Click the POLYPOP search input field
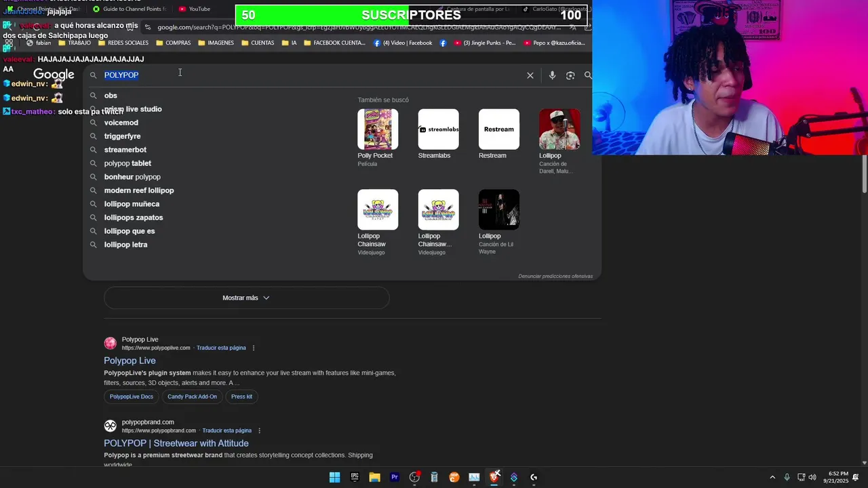 coord(312,75)
